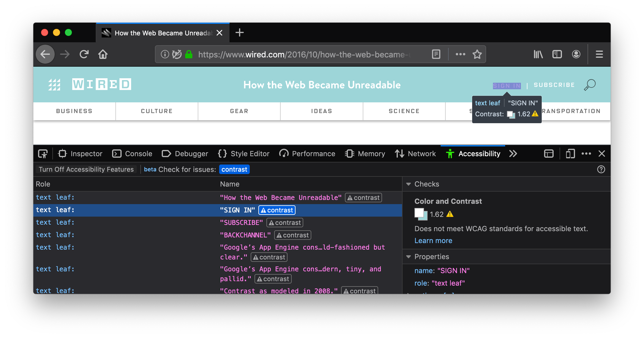644x338 pixels.
Task: Reload the page with the refresh icon
Action: click(84, 54)
